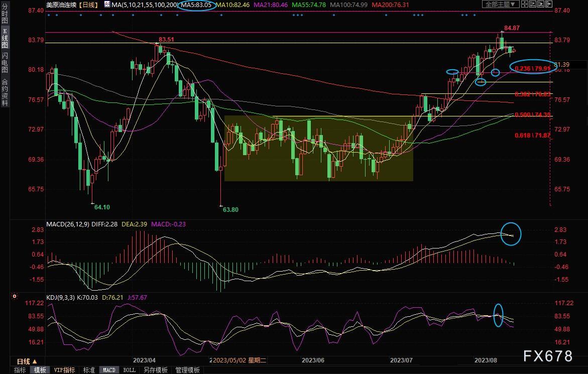Click the play-forward range icon
Image resolution: width=588 pixels, height=374 pixels.
541,4
